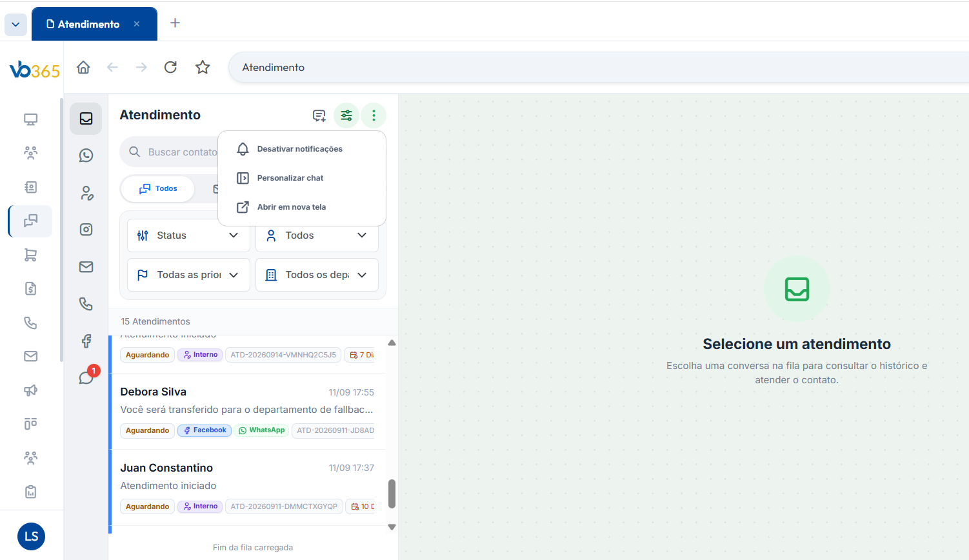Open the Facebook channel icon
The width and height of the screenshot is (969, 560).
pyautogui.click(x=86, y=341)
